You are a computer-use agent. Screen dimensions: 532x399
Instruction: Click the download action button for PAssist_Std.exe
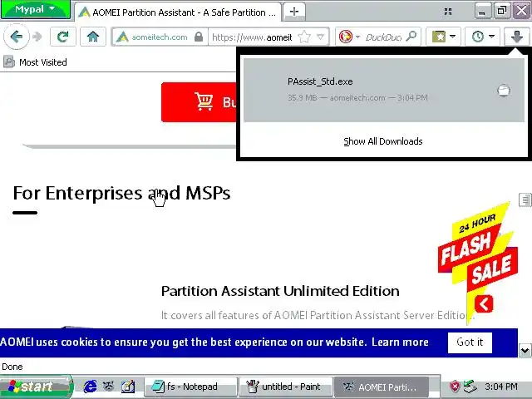pyautogui.click(x=504, y=91)
